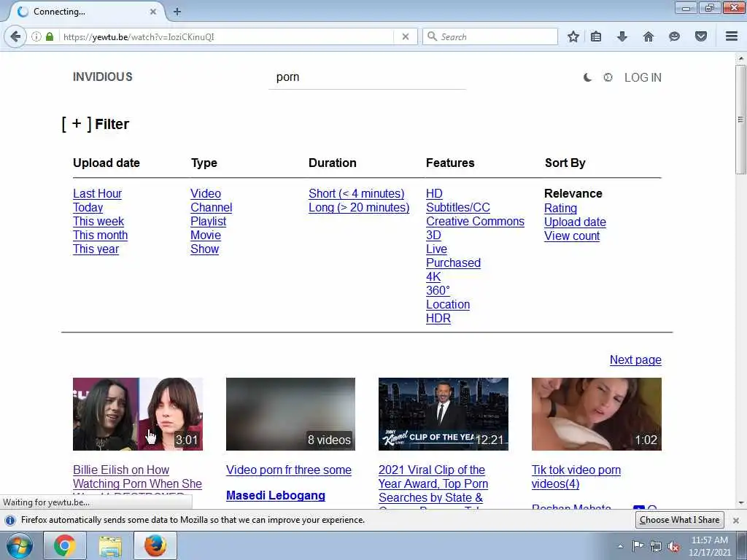
Task: Click the Invidious search query field
Action: coord(367,77)
